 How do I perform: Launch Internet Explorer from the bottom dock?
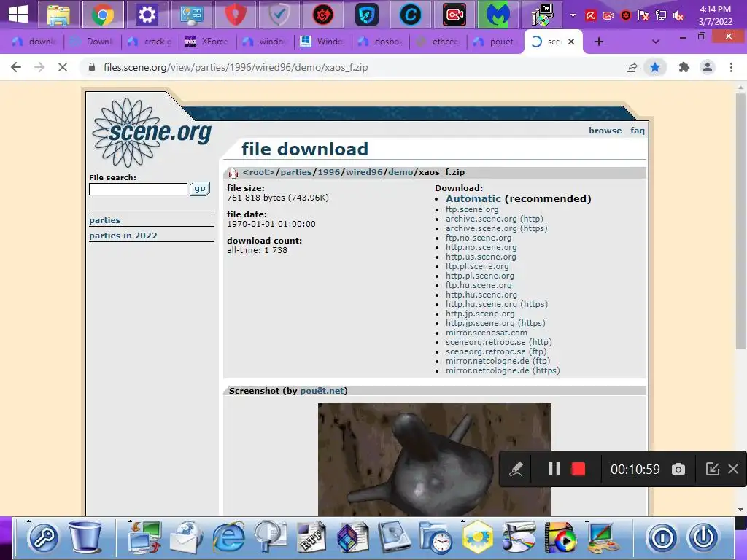[x=228, y=537]
